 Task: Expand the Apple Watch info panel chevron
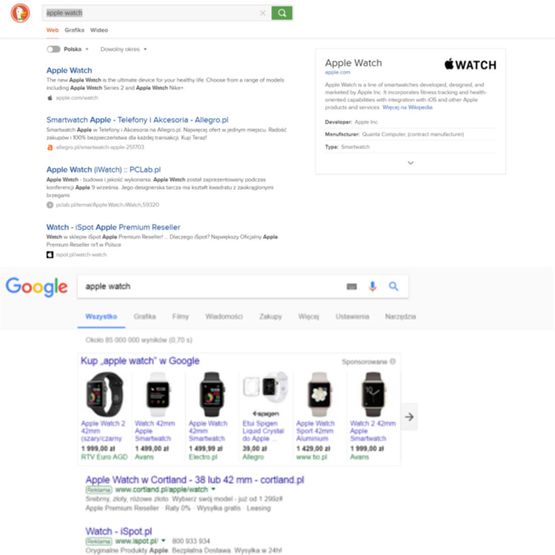[411, 163]
